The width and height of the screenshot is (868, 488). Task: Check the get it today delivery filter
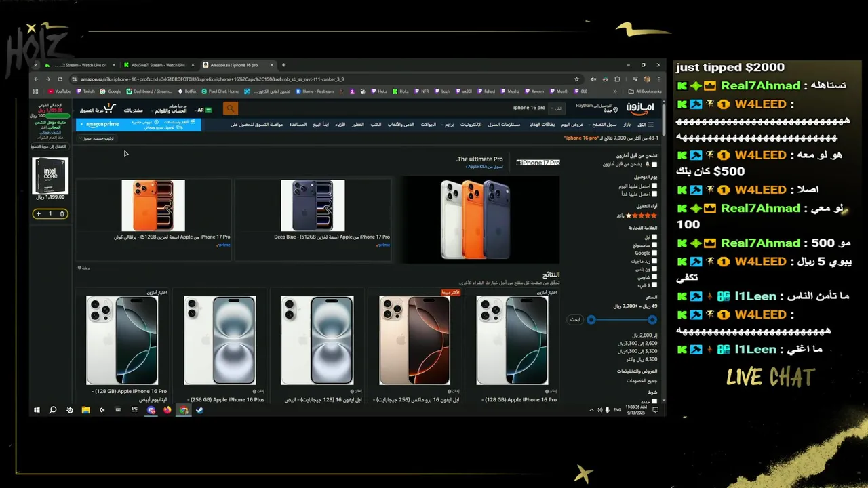[x=654, y=186]
